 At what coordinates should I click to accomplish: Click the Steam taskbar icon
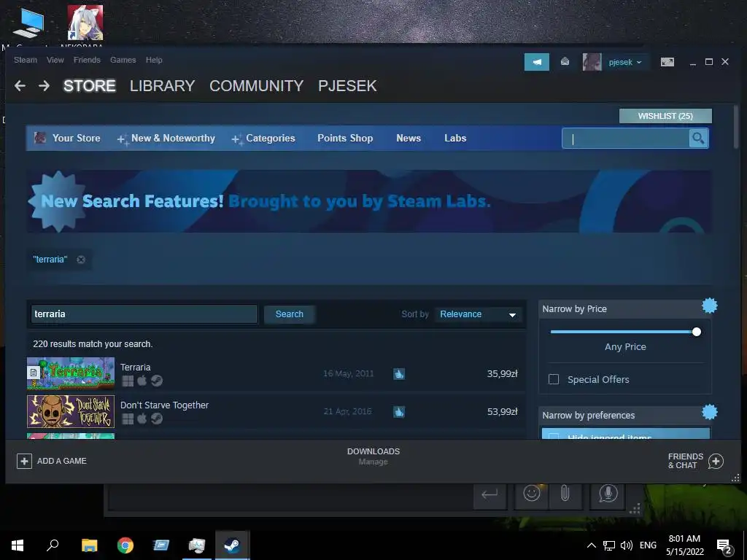pos(232,545)
